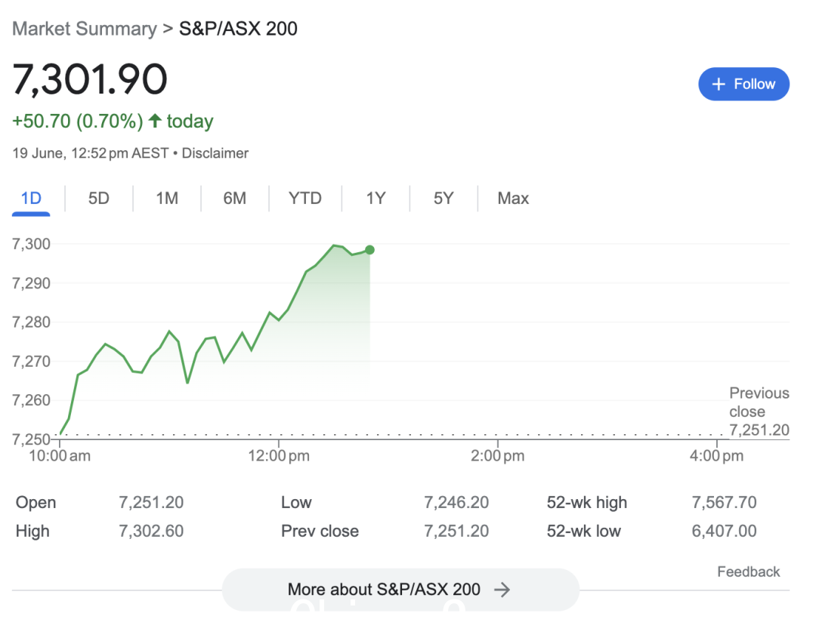Click the Low stat label
Screen dimensions: 816x644
click(x=296, y=503)
